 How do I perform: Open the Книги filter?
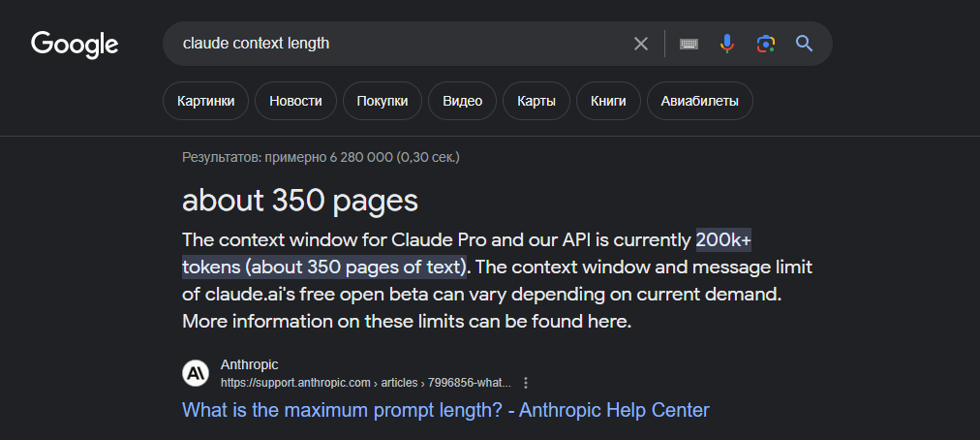(x=608, y=101)
